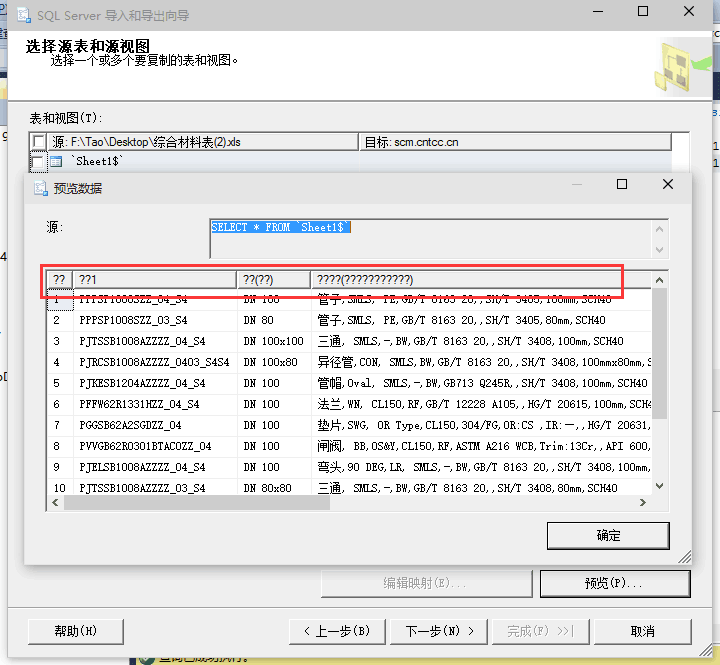
Task: Click the ??(??) column header
Action: (x=274, y=280)
